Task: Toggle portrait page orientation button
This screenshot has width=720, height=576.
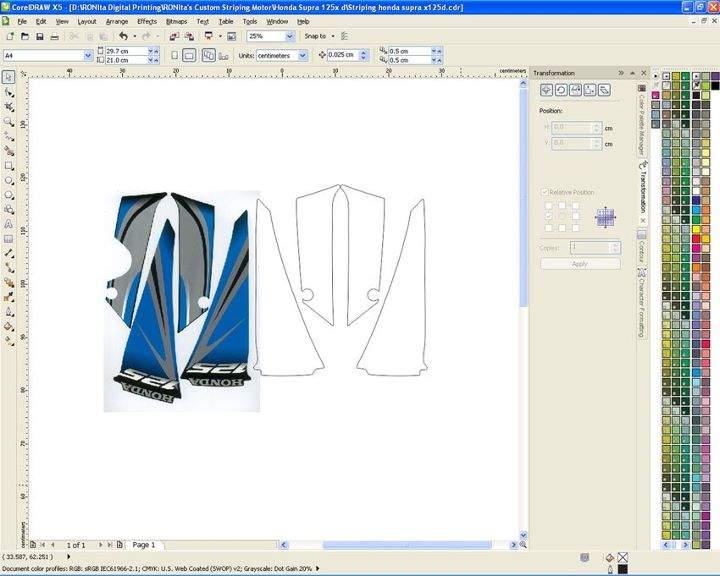Action: coord(174,56)
